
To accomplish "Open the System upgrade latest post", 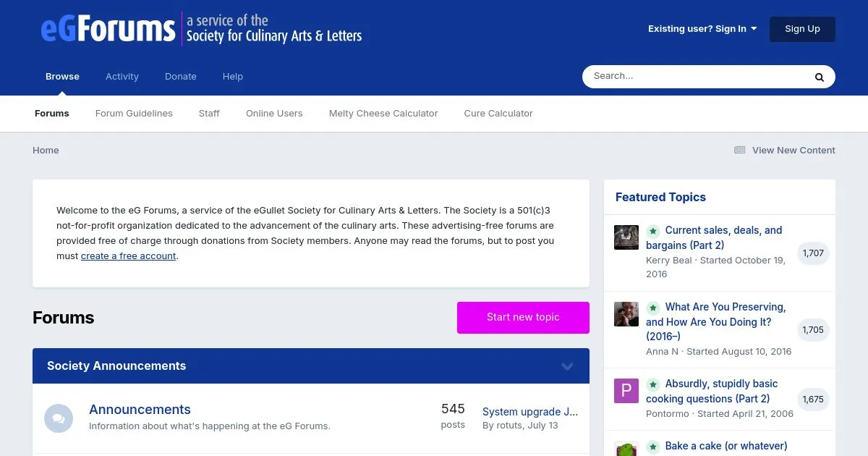I will point(530,412).
